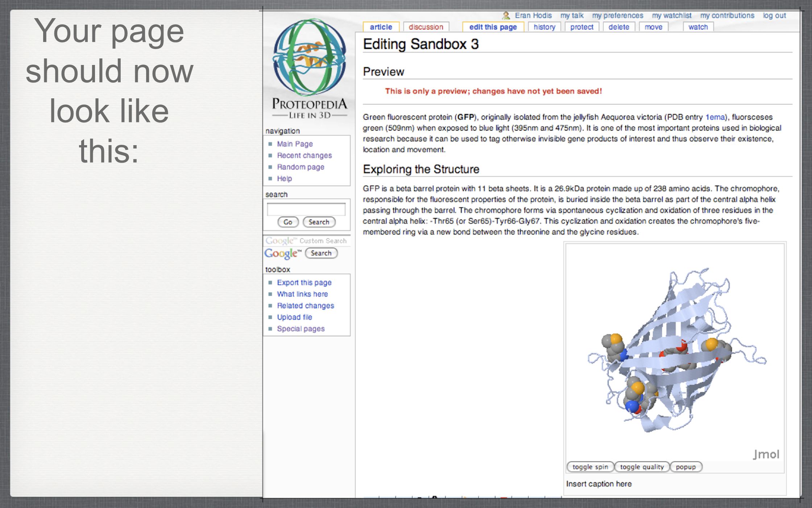This screenshot has height=508, width=812.
Task: Open What links here link
Action: point(302,294)
